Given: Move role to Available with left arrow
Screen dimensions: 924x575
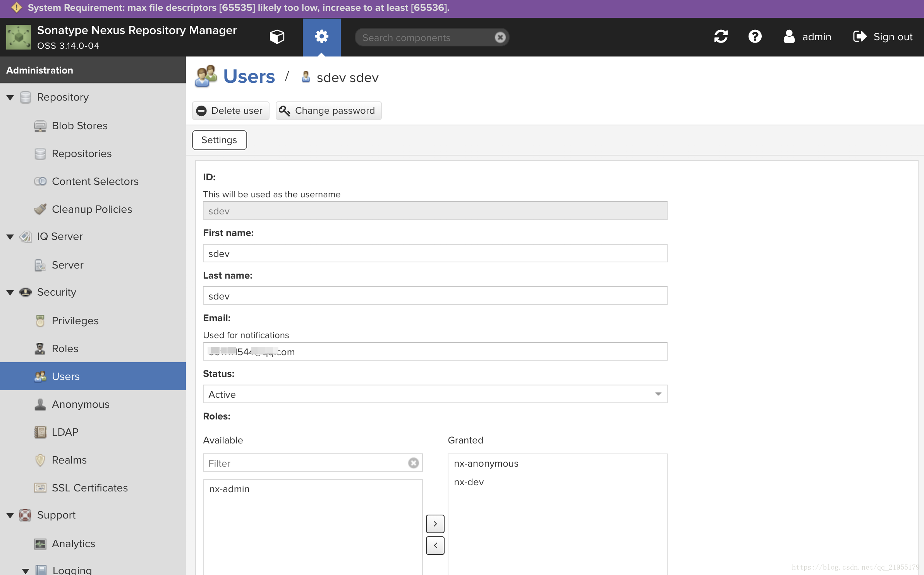Looking at the screenshot, I should (435, 545).
